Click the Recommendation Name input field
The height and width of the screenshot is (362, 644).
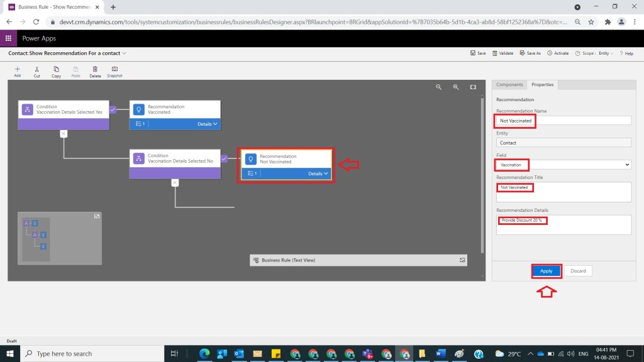point(563,121)
